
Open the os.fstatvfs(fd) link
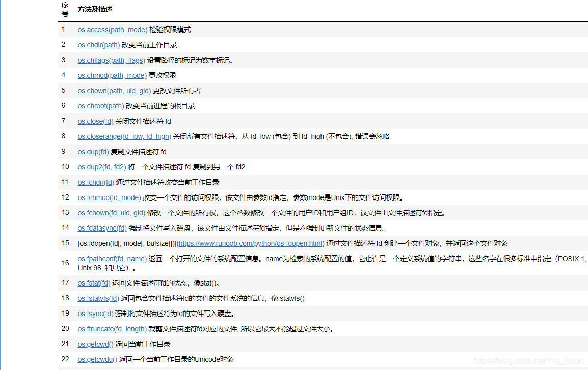tap(97, 298)
